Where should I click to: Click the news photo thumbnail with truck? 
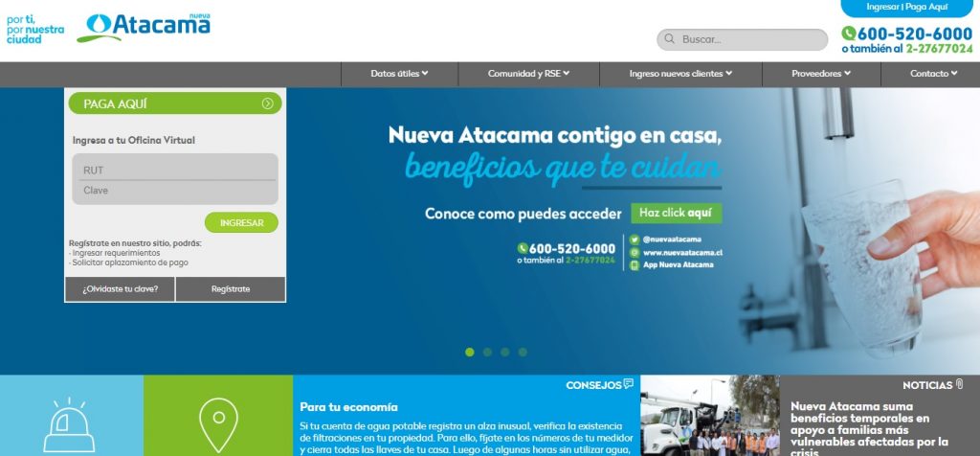click(x=710, y=416)
